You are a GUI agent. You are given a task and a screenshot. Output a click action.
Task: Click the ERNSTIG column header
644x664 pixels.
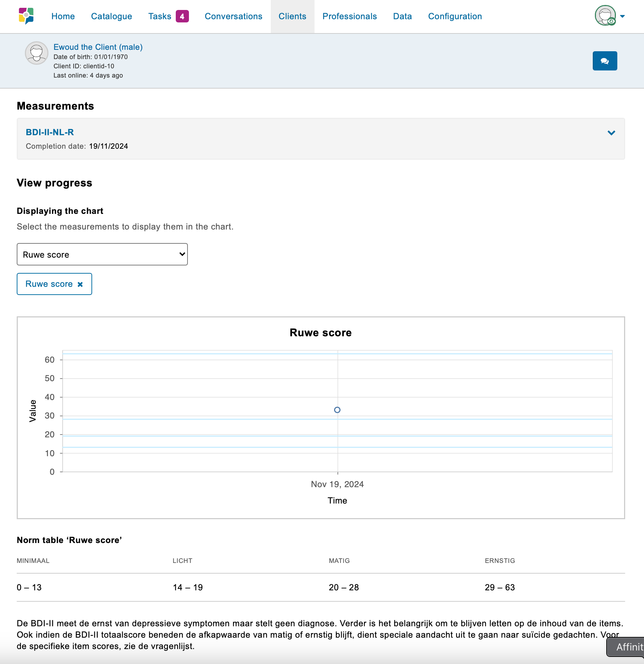coord(500,561)
